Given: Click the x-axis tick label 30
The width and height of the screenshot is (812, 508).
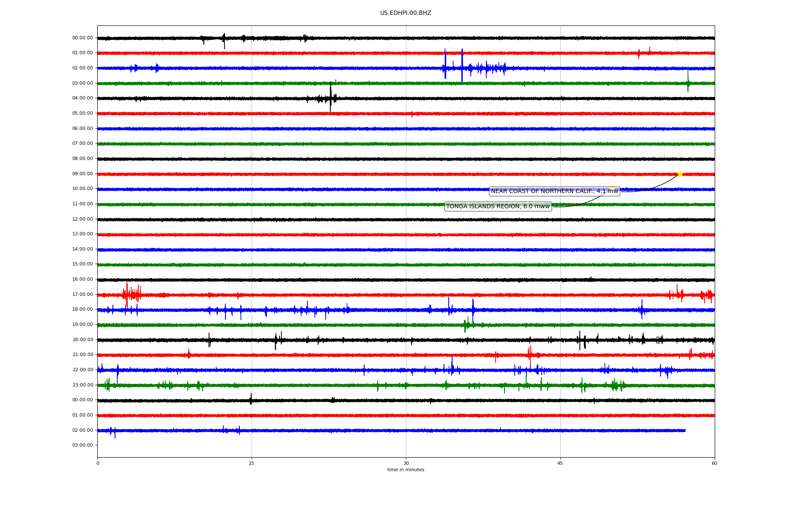Looking at the screenshot, I should [x=406, y=463].
